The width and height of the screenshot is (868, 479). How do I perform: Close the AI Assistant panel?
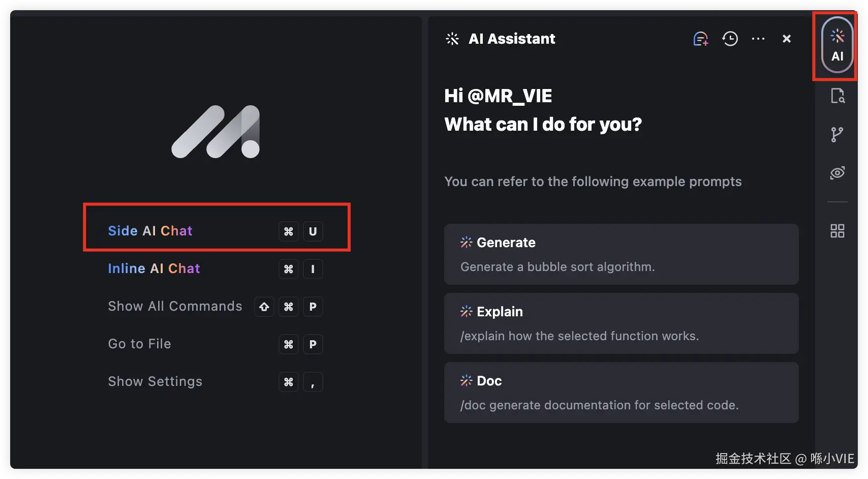point(787,39)
